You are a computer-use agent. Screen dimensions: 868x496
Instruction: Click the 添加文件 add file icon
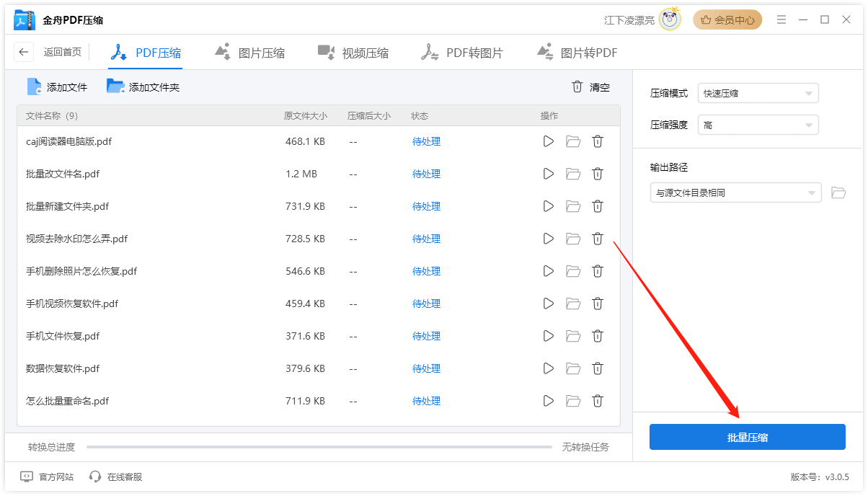pyautogui.click(x=34, y=87)
